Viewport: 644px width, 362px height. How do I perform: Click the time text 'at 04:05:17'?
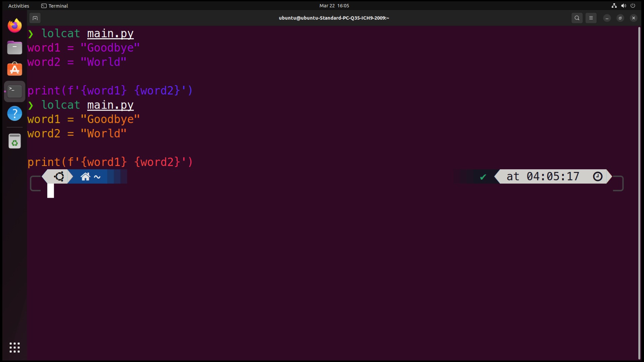point(543,176)
